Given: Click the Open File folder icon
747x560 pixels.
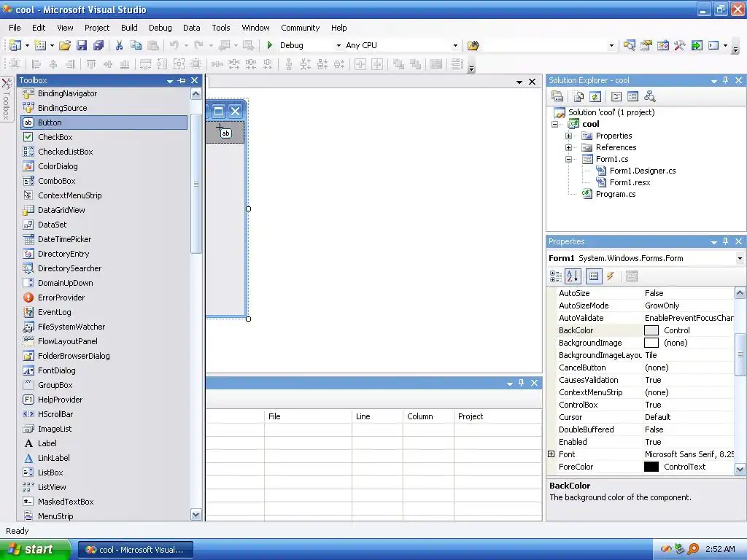Looking at the screenshot, I should tap(65, 45).
